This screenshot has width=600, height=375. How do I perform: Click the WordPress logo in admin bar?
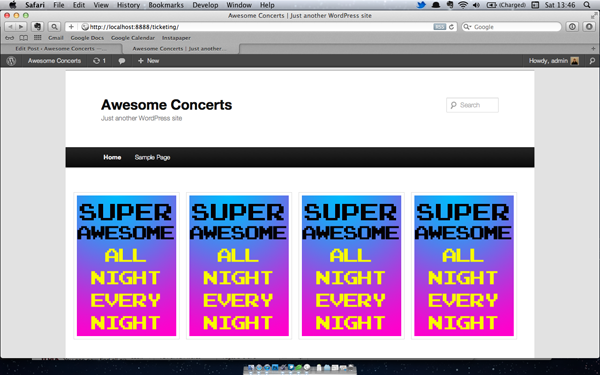click(x=11, y=61)
